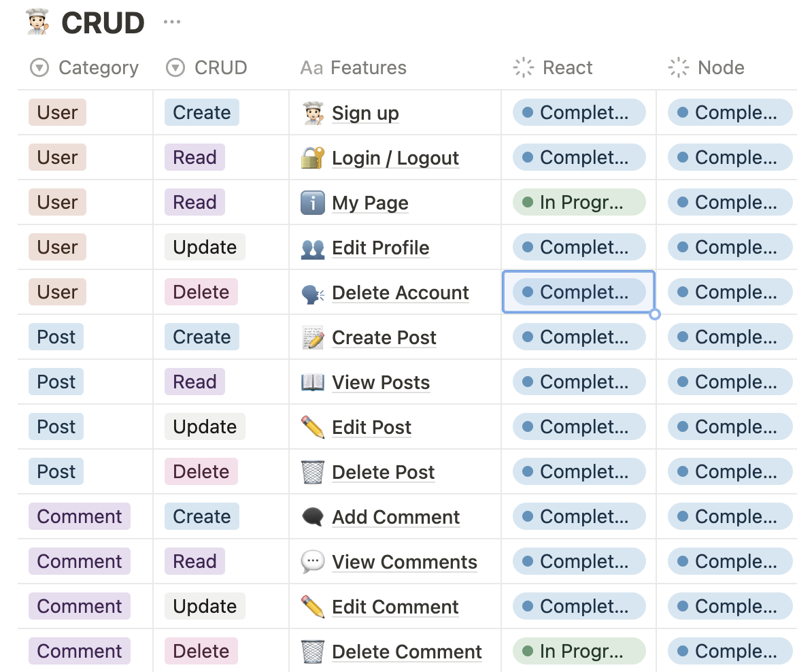Screen dimensions: 797x672
Task: Click the open book icon beside View Posts
Action: 313,382
